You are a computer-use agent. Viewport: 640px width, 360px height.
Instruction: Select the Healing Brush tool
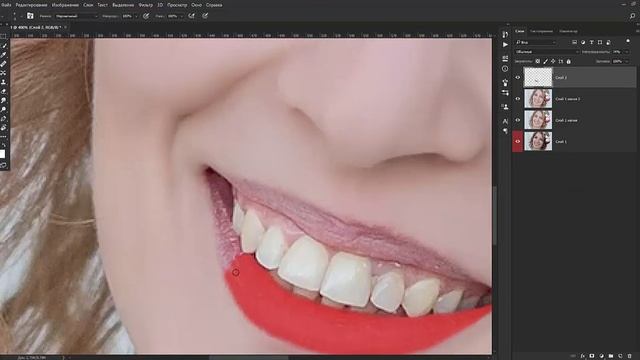coord(3,64)
